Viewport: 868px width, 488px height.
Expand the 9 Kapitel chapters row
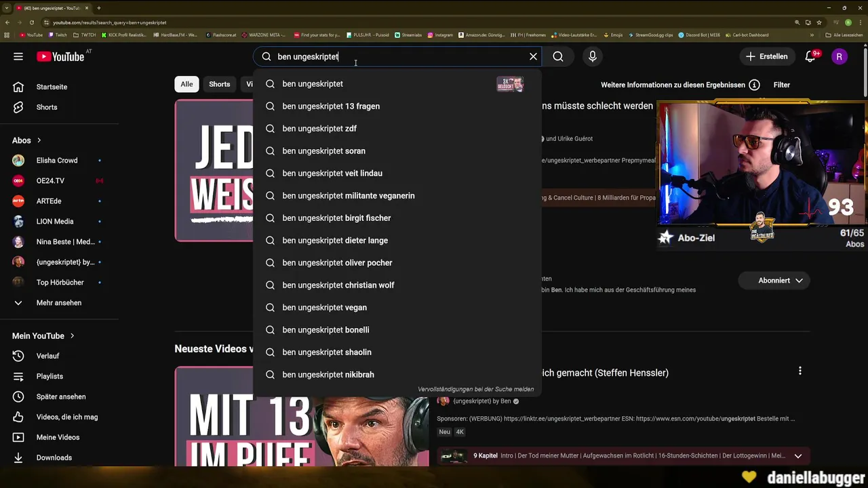623,456
